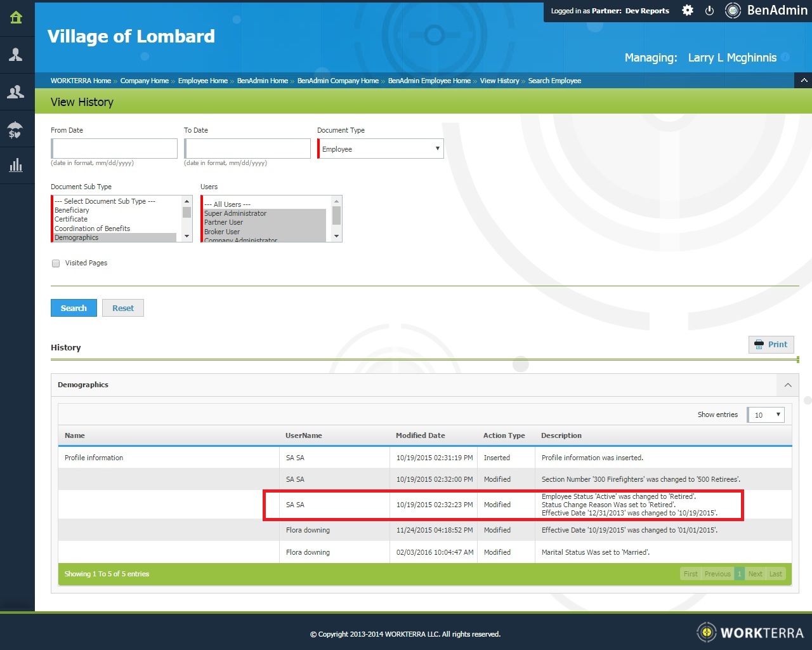
Task: Click the info icon beside Larry L Mcghinnis
Action: pos(785,57)
